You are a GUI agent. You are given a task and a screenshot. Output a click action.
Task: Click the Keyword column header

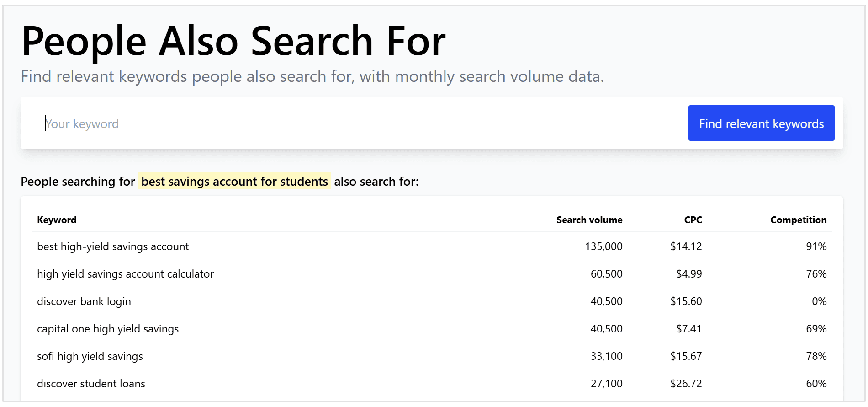tap(57, 220)
